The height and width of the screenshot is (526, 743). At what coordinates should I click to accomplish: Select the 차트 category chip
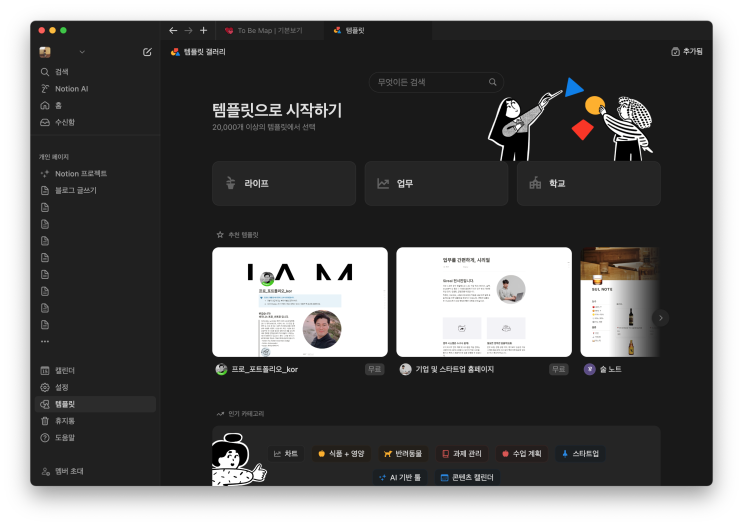(x=286, y=453)
